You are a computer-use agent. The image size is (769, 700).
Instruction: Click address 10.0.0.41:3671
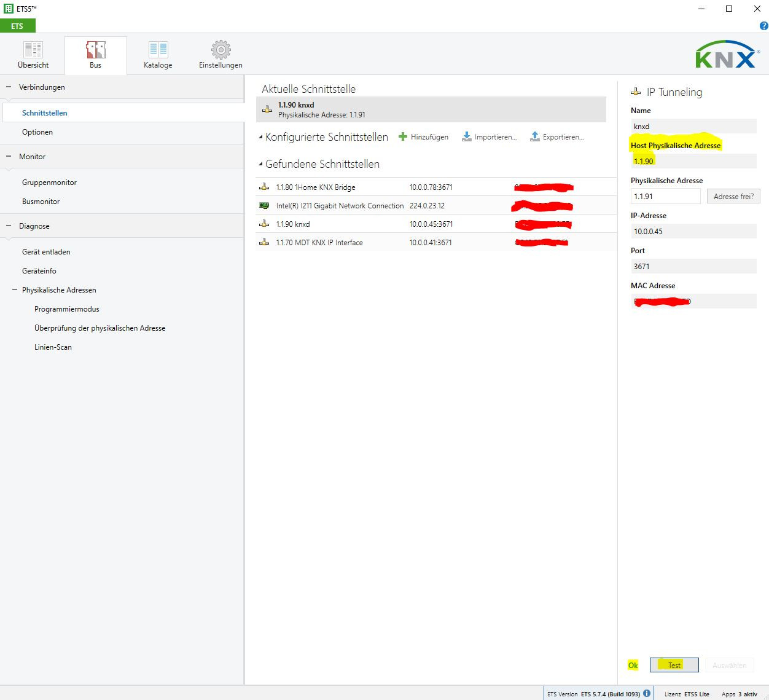pyautogui.click(x=431, y=243)
